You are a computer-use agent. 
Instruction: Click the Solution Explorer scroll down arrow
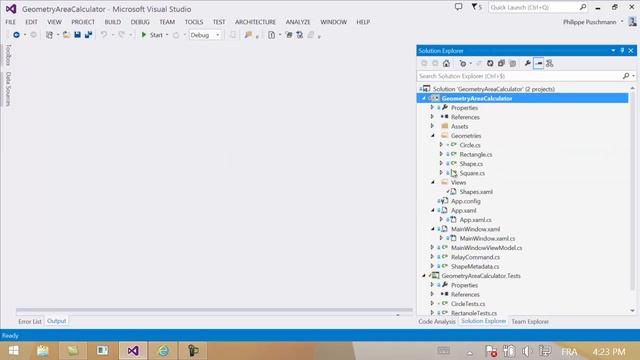(632, 311)
